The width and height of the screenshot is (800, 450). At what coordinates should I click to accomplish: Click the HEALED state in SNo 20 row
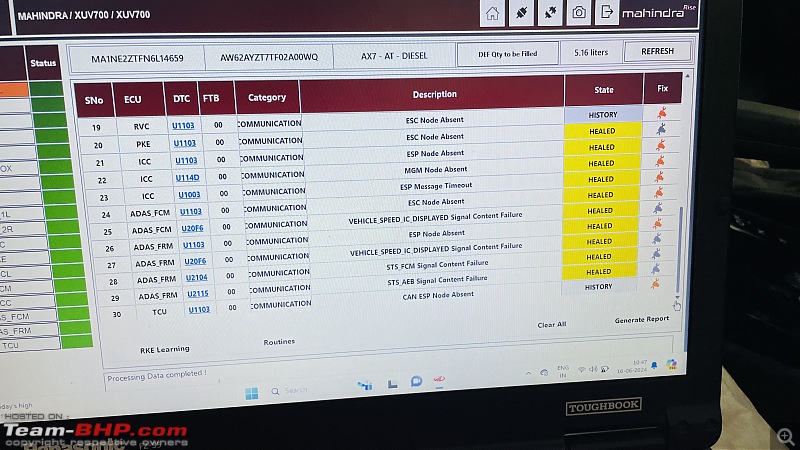coord(603,131)
